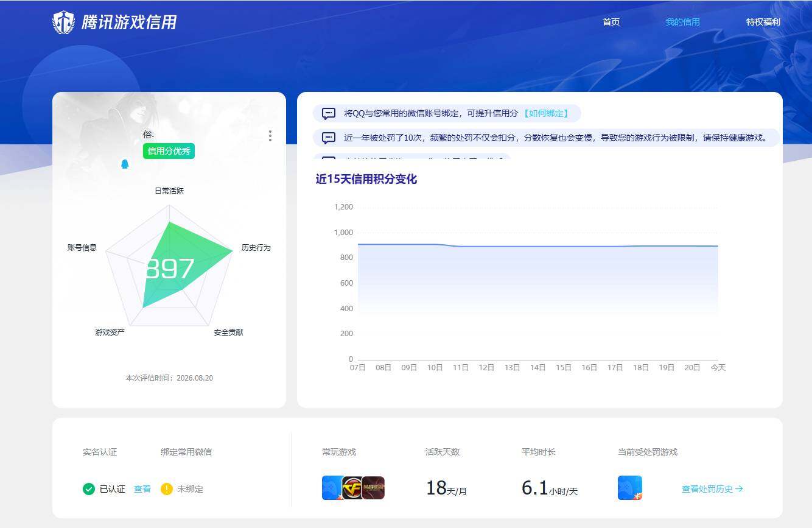This screenshot has width=812, height=528.
Task: Click the 11日 label on chart axis
Action: pos(461,368)
